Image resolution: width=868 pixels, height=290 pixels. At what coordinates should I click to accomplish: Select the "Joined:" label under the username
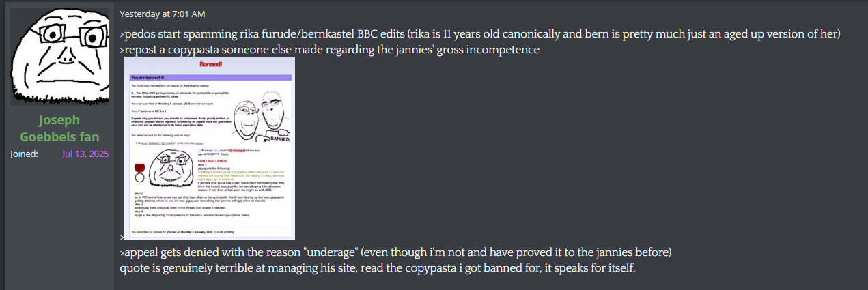pyautogui.click(x=24, y=154)
